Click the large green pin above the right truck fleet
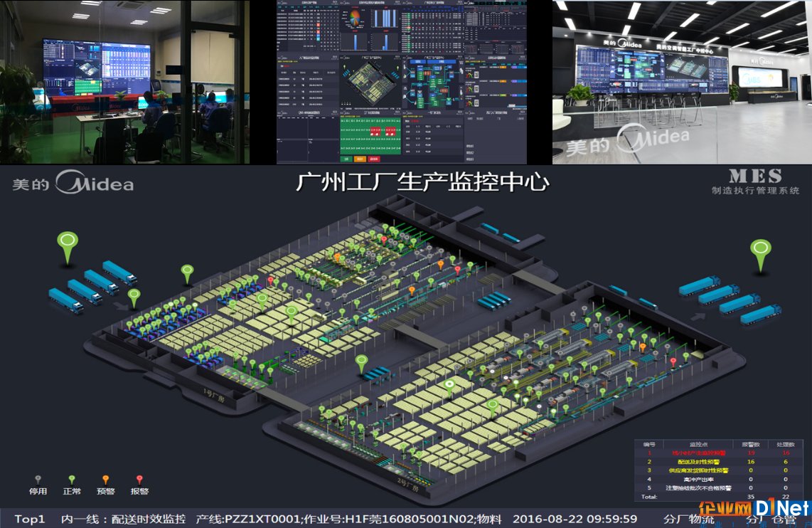Viewport: 812px width, 528px height. pos(760,255)
